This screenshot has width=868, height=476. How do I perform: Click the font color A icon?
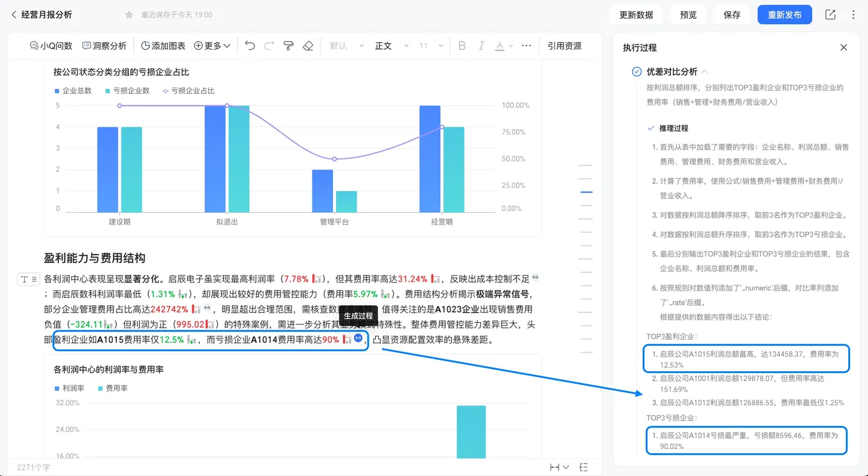[x=500, y=46]
